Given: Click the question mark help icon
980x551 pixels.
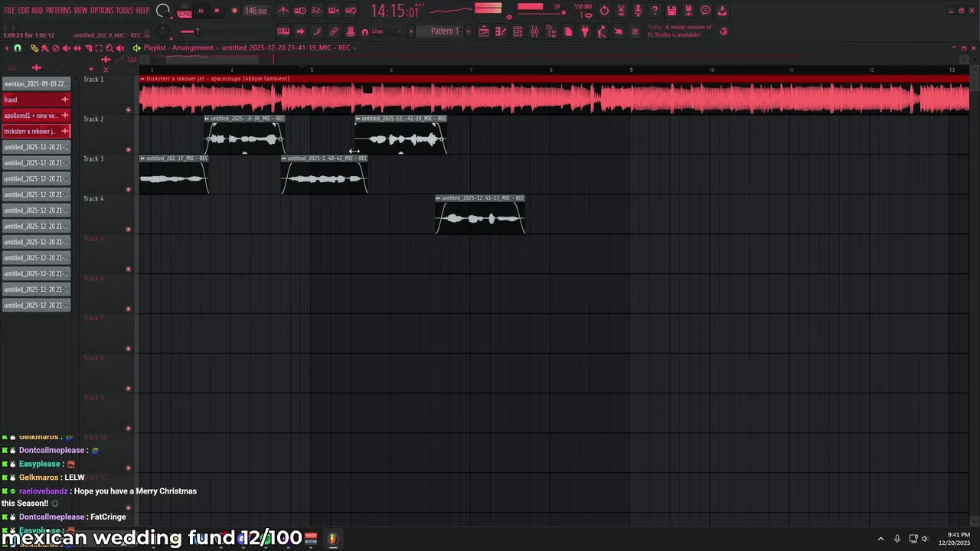Looking at the screenshot, I should [x=655, y=11].
